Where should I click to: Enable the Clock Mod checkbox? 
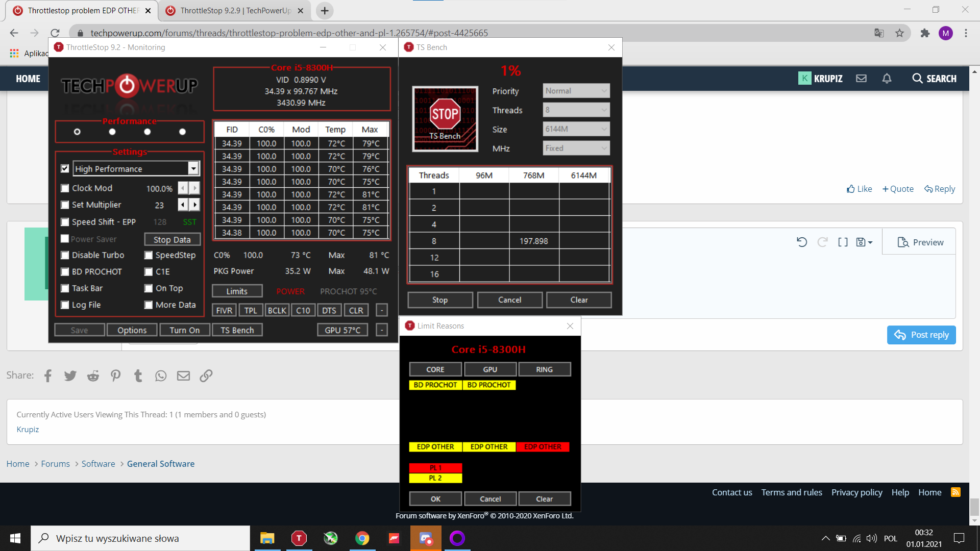[x=65, y=188]
